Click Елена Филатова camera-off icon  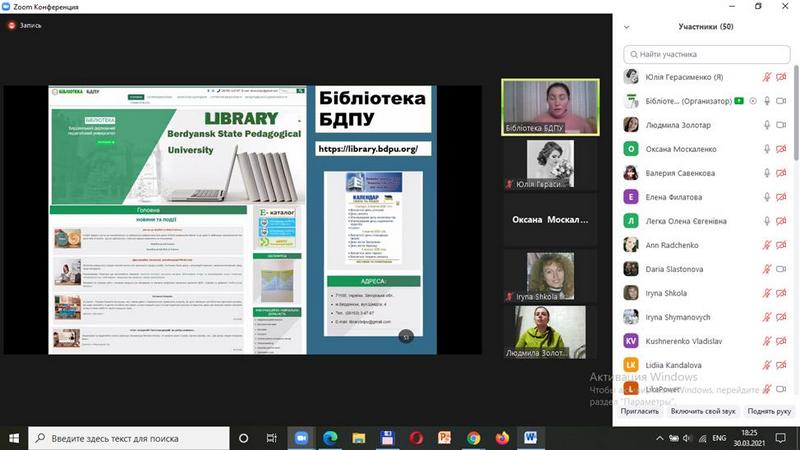tap(781, 197)
